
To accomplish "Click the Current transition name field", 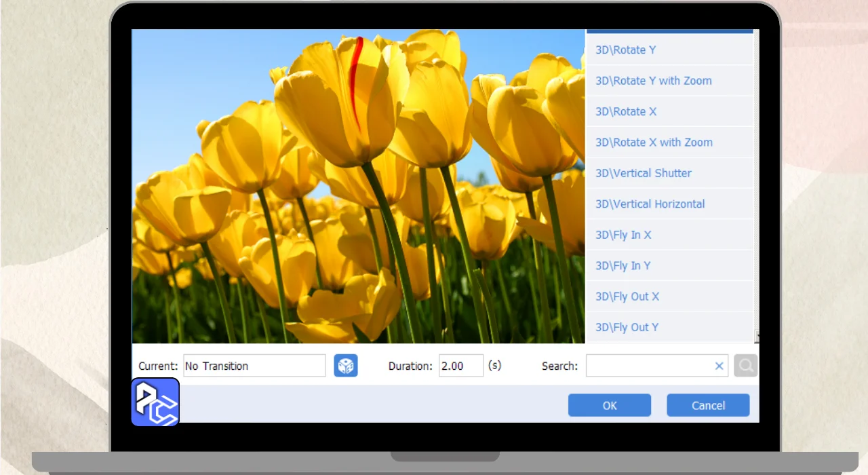I will coord(254,366).
